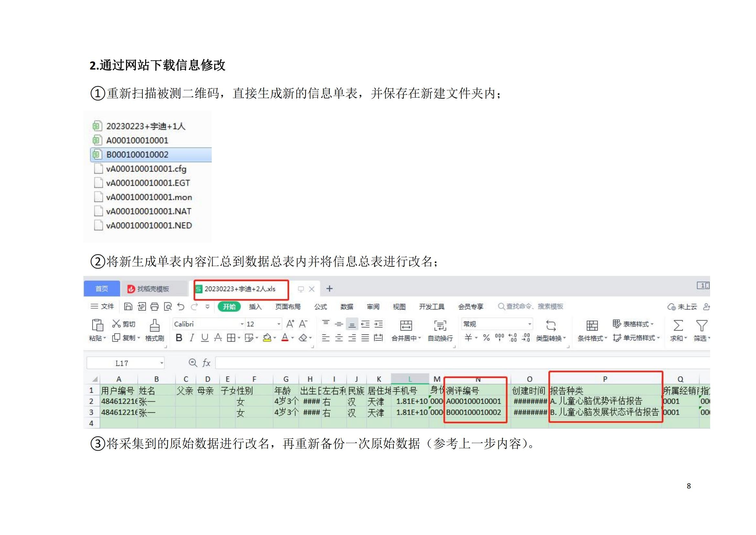Expand the currency ¥ dropdown arrow

coord(476,338)
